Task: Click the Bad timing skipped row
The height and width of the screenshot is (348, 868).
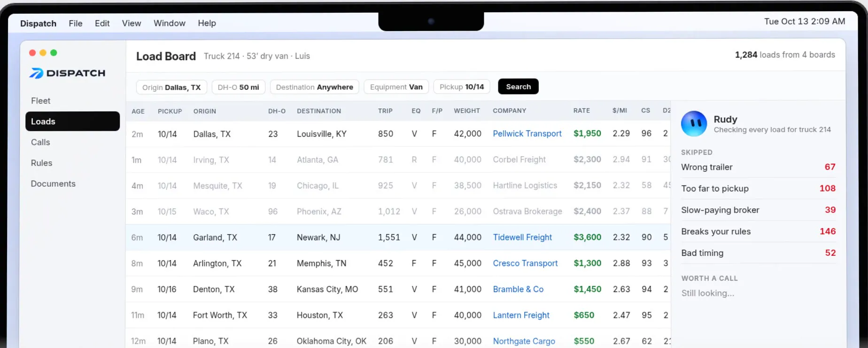Action: [x=758, y=253]
